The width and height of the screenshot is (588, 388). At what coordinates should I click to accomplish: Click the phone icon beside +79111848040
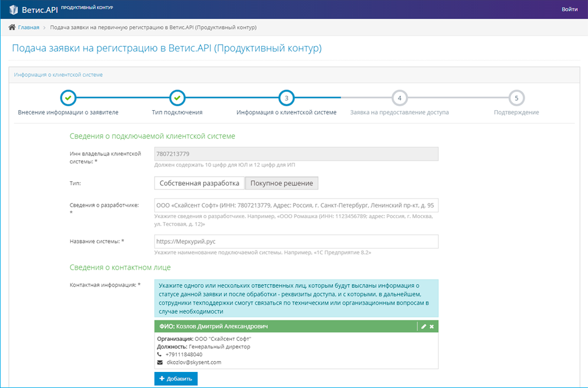click(x=160, y=355)
